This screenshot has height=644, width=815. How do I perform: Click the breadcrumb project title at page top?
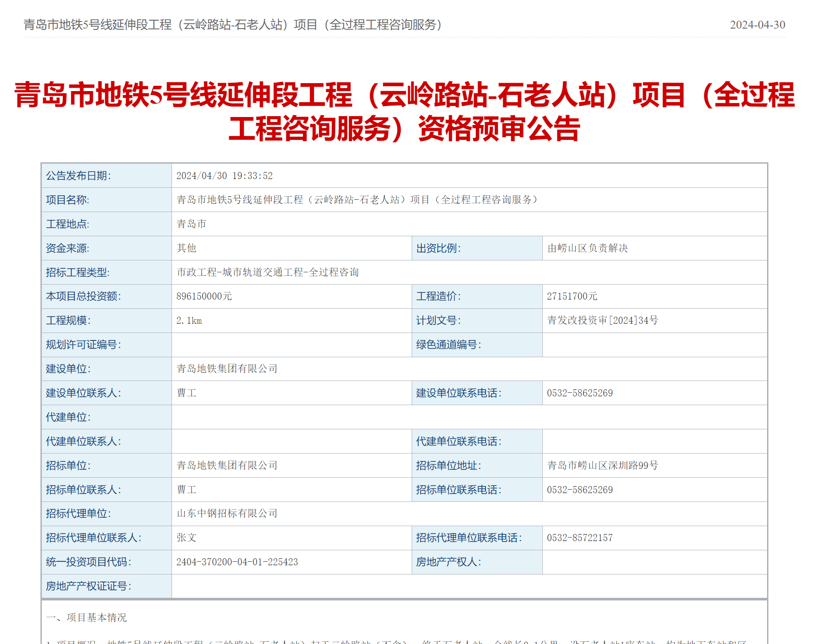pos(233,25)
